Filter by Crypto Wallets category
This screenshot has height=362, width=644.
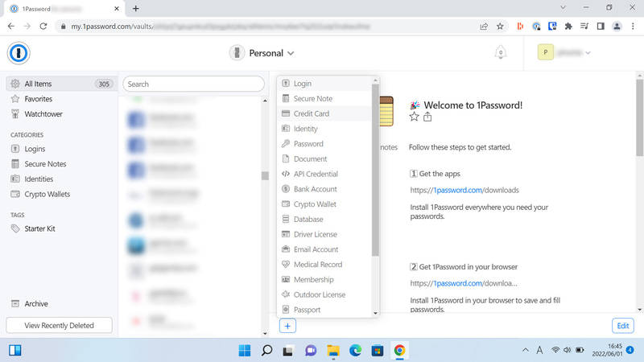60,194
